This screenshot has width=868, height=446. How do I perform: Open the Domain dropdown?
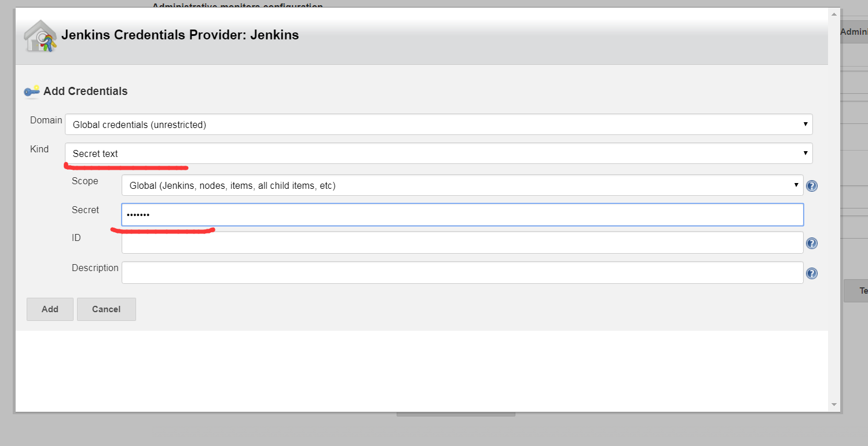[438, 125]
